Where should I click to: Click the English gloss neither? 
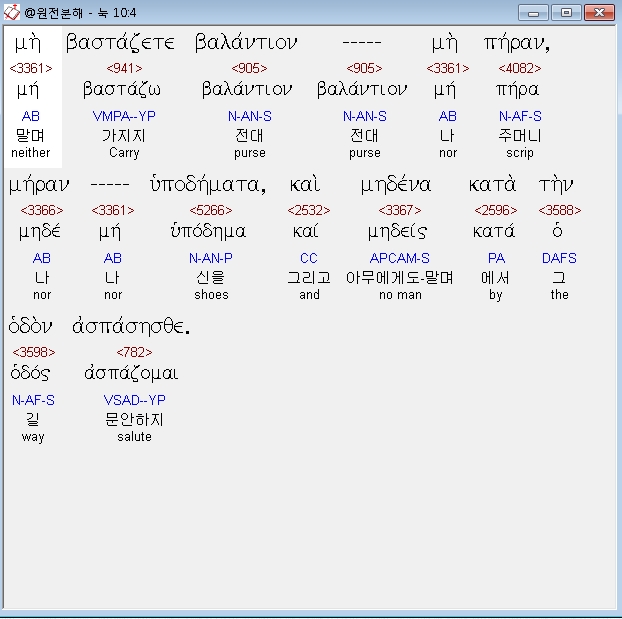[x=31, y=153]
